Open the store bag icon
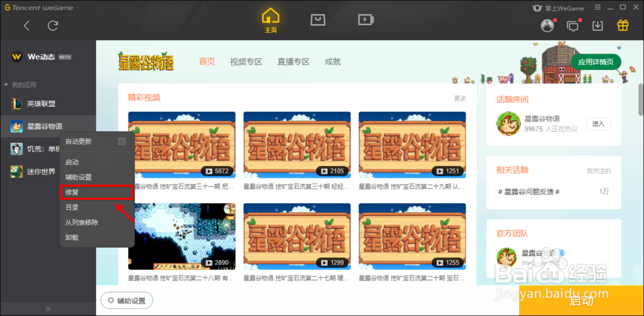The image size is (644, 316). [318, 19]
